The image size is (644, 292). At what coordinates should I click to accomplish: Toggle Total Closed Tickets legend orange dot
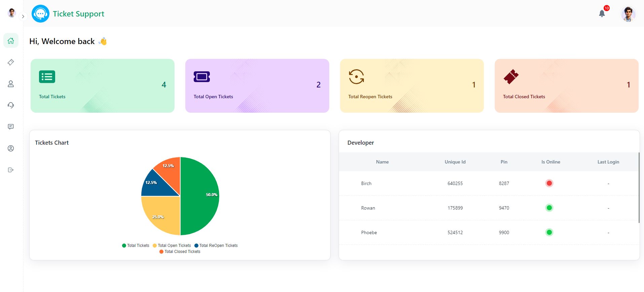pyautogui.click(x=161, y=252)
